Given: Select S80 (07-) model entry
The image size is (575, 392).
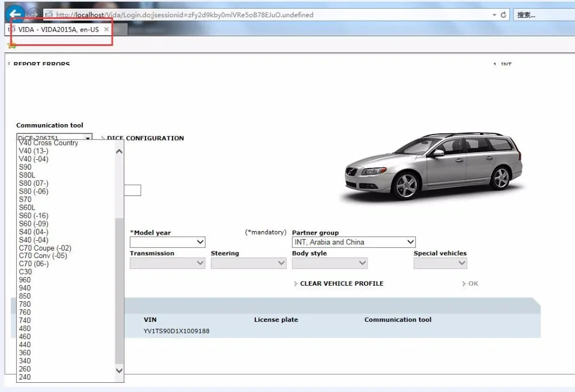Looking at the screenshot, I should [x=34, y=183].
